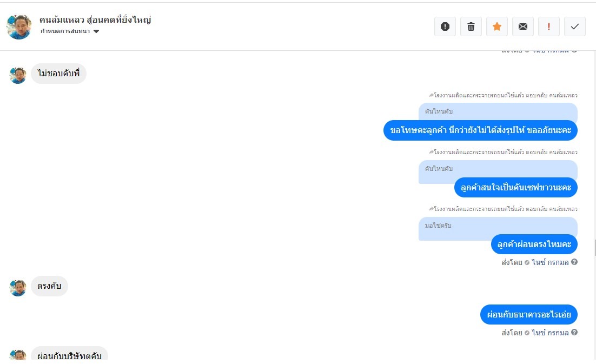Click the vertical scrollbar thumb on the right
This screenshot has width=596, height=364.
pos(594,248)
